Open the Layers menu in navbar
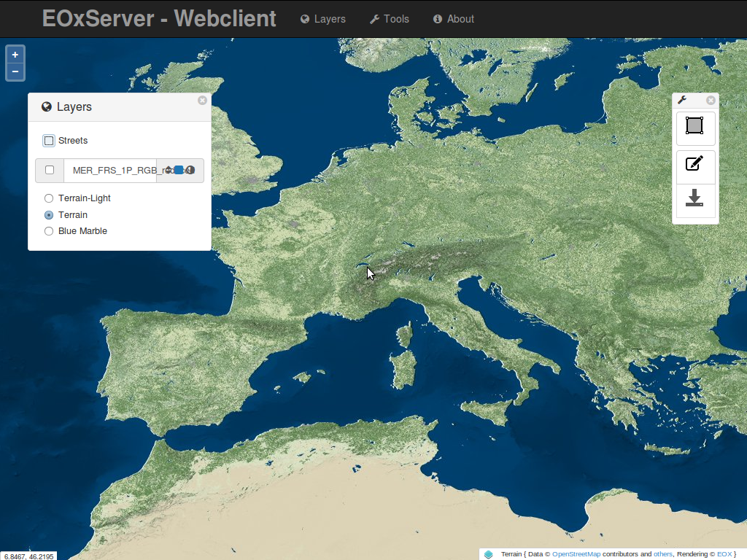Viewport: 747px width, 560px height. coord(323,19)
